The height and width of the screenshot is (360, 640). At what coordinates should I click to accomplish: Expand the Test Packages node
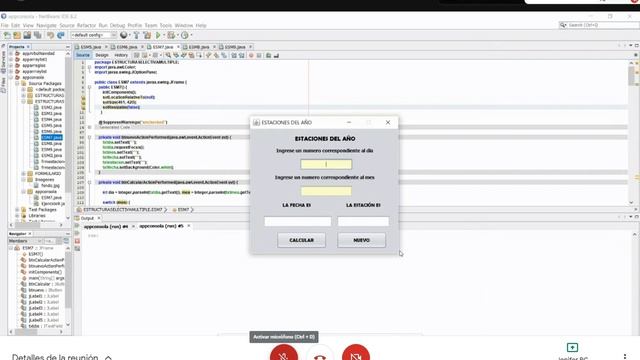(17, 209)
